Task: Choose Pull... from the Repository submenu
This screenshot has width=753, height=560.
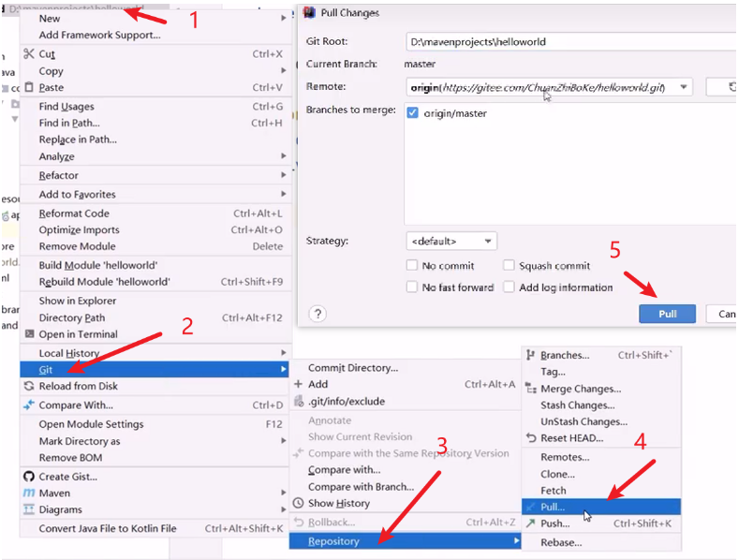Action: pyautogui.click(x=601, y=507)
